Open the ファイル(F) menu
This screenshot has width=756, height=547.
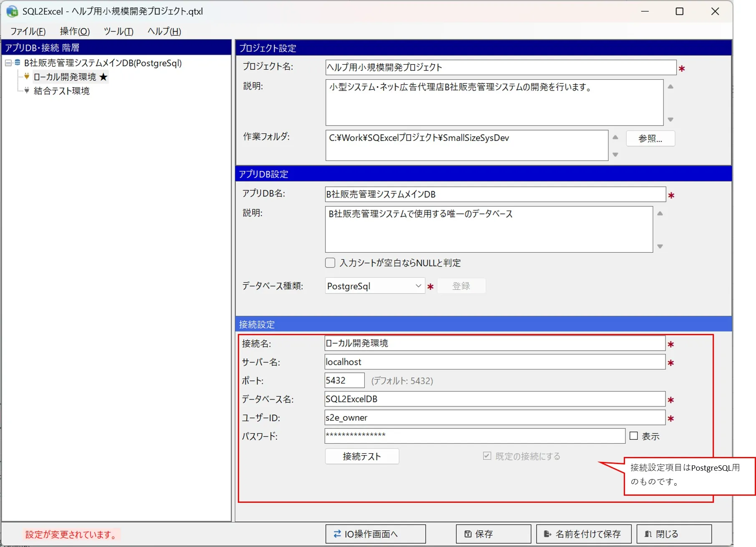click(x=28, y=31)
